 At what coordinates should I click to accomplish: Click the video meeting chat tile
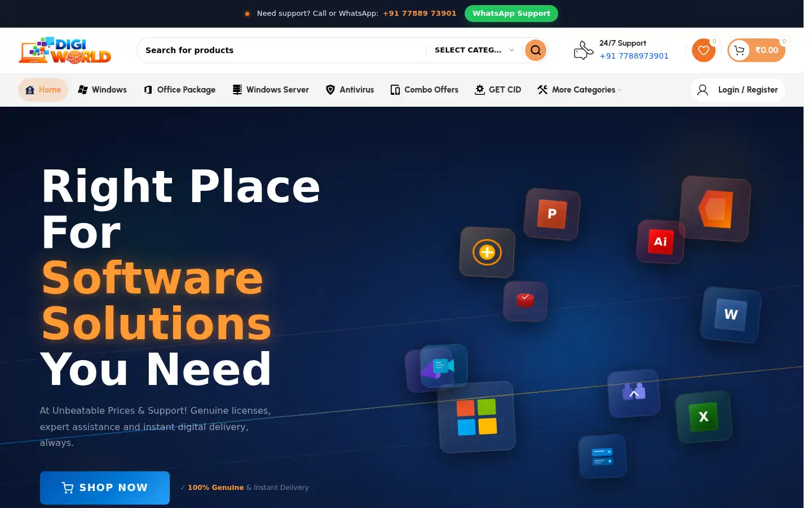[x=444, y=366]
